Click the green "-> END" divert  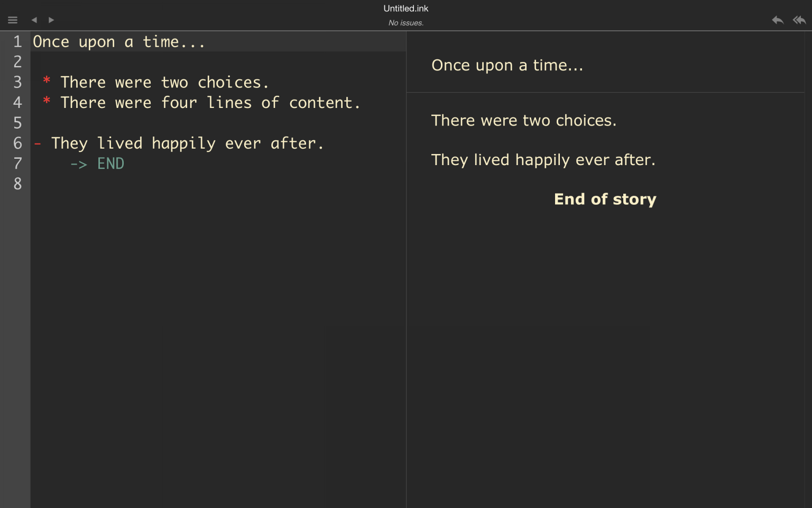click(97, 164)
